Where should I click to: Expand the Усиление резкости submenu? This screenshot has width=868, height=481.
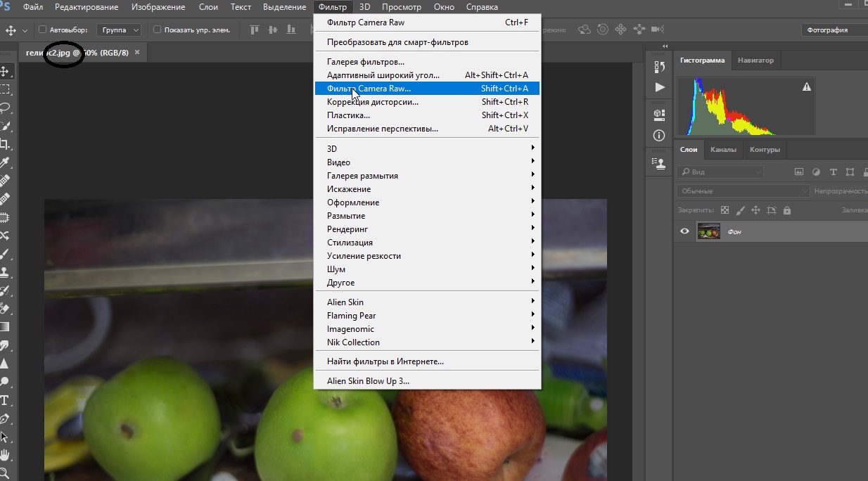click(x=426, y=256)
